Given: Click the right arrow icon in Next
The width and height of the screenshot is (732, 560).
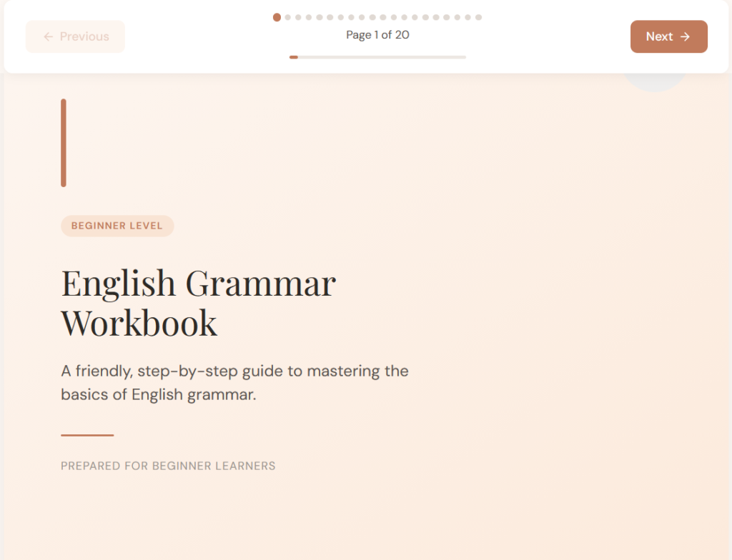Looking at the screenshot, I should [x=685, y=36].
